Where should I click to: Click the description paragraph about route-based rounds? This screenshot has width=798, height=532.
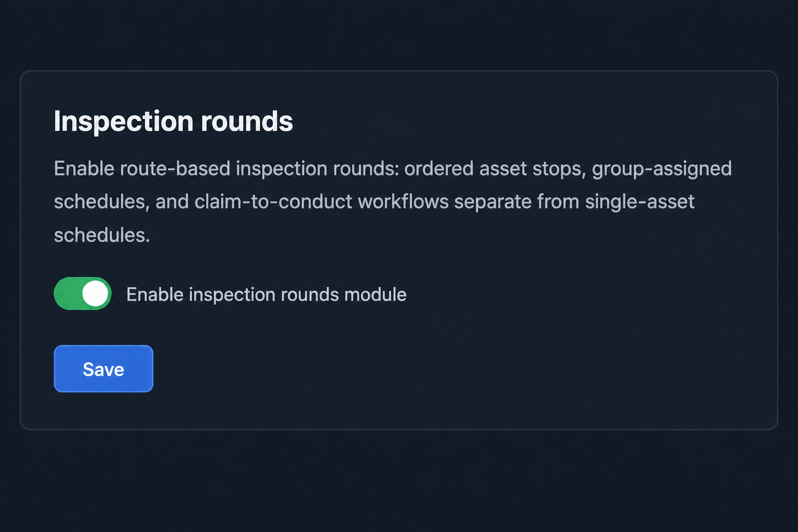point(393,202)
